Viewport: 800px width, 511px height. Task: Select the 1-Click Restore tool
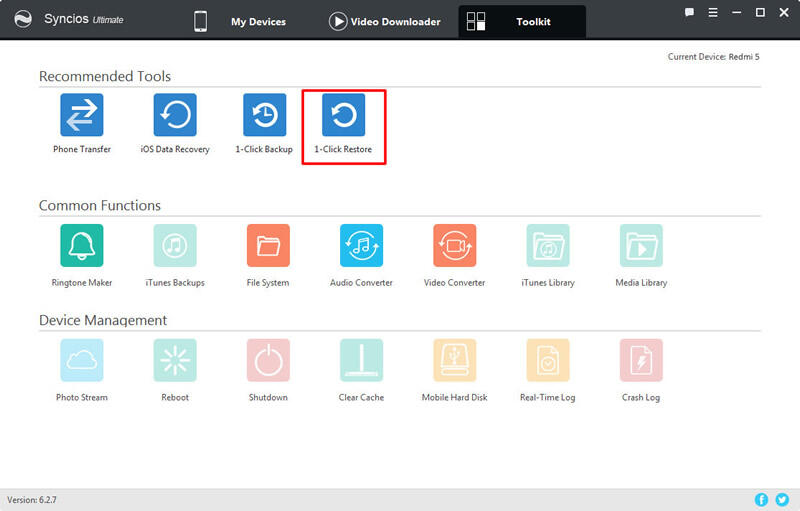tap(343, 116)
